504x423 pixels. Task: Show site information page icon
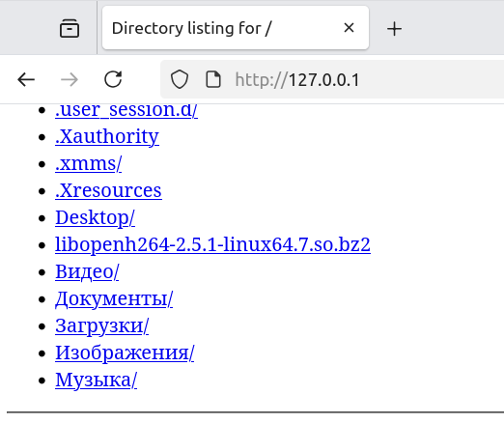(x=213, y=79)
